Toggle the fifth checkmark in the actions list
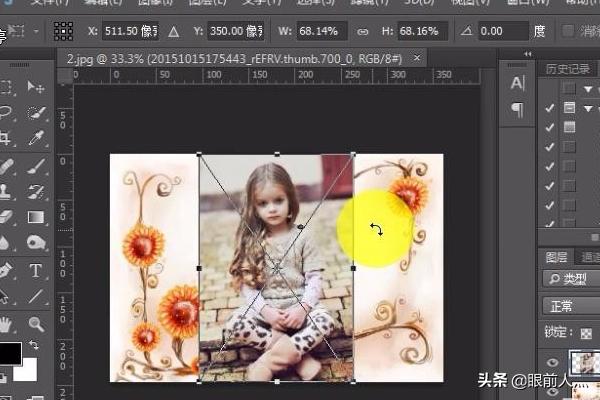This screenshot has height=400, width=600. point(549,186)
